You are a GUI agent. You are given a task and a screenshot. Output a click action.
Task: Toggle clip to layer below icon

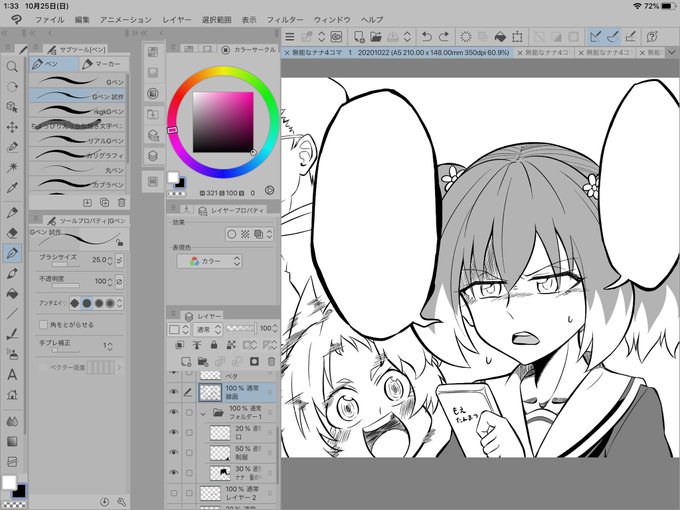tap(180, 345)
